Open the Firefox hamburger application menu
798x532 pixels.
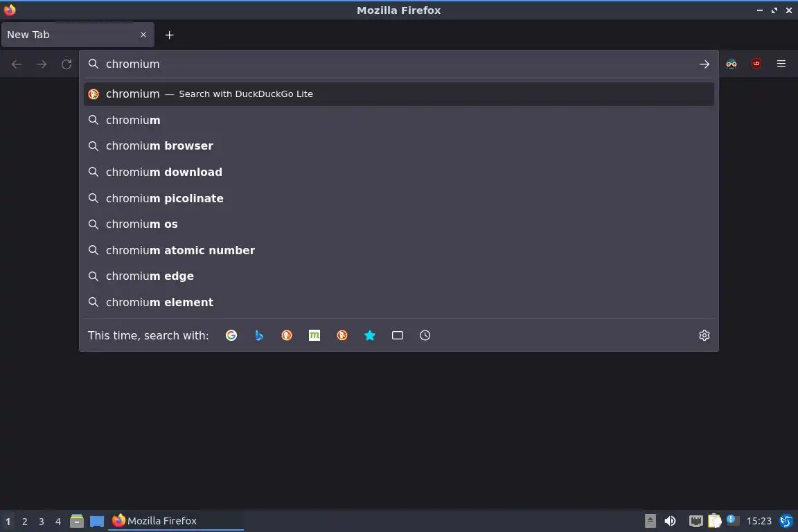(781, 64)
